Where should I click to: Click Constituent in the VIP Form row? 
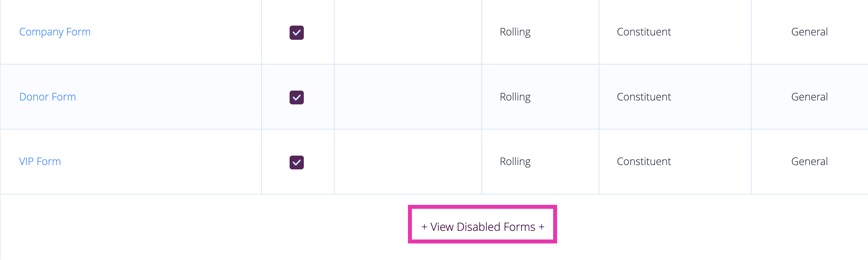[644, 162]
